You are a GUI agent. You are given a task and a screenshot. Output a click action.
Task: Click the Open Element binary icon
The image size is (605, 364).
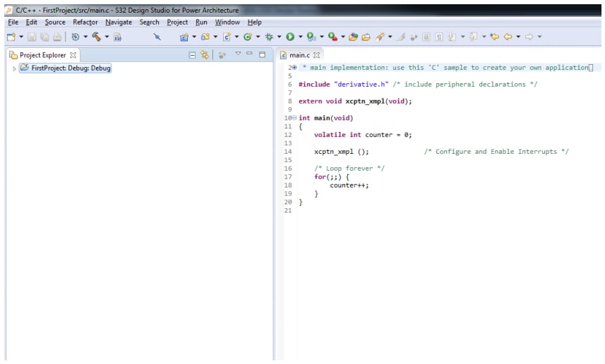119,37
